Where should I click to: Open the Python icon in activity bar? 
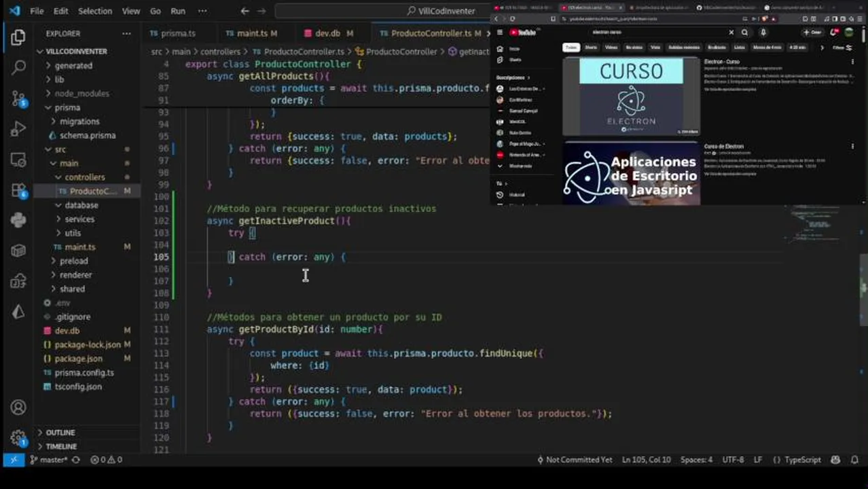[18, 221]
